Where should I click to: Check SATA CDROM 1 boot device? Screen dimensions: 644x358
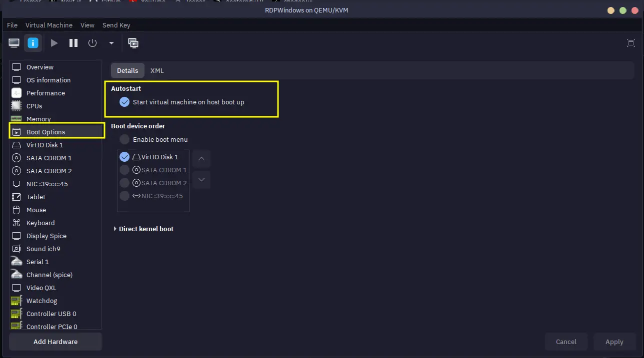click(x=124, y=170)
